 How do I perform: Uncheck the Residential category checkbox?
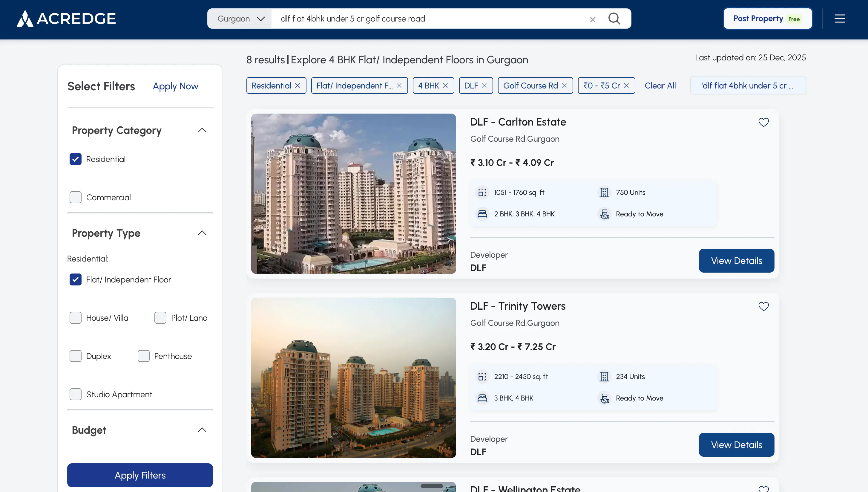(75, 159)
